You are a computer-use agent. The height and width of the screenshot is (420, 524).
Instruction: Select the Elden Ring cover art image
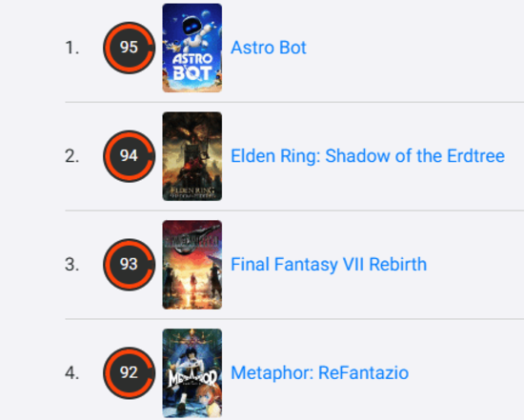pyautogui.click(x=192, y=156)
